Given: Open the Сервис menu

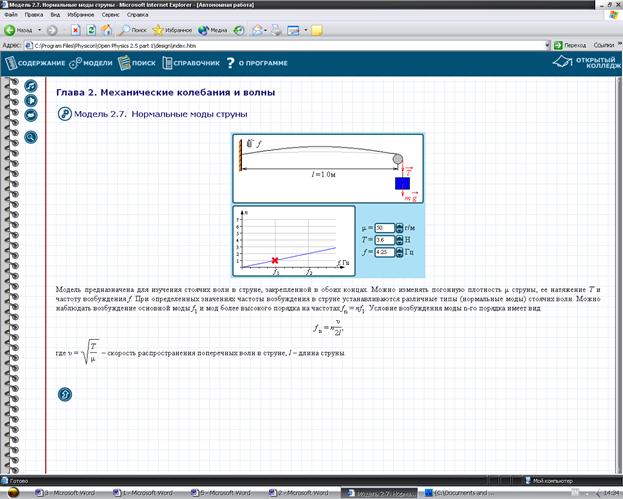Looking at the screenshot, I should [110, 15].
